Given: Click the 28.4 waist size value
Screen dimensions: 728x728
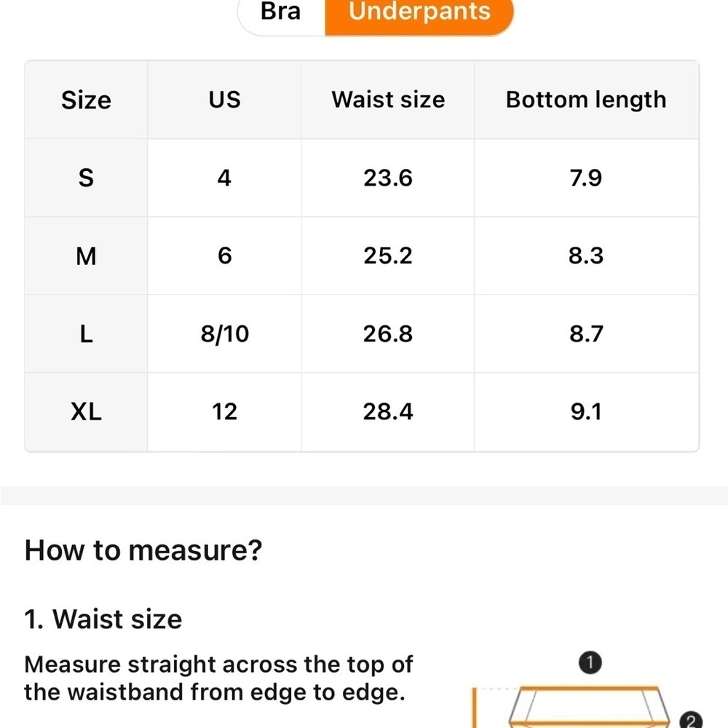Looking at the screenshot, I should [388, 412].
